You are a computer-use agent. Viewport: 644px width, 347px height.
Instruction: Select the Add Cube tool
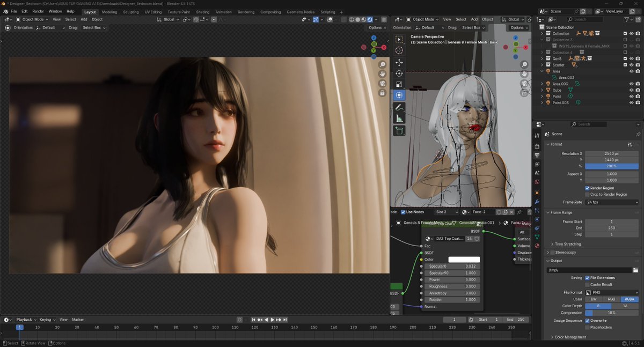(x=399, y=130)
